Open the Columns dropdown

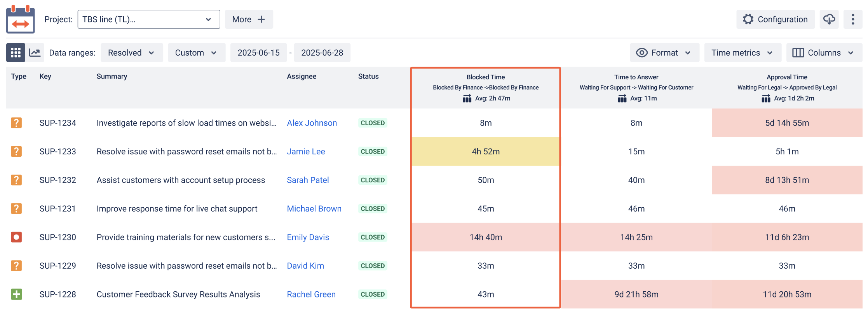pos(824,52)
